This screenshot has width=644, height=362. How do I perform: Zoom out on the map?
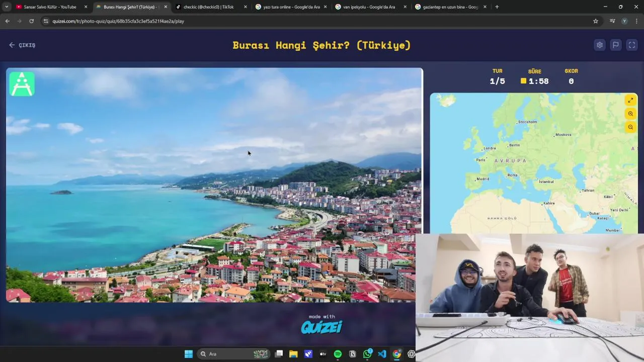coord(630,127)
